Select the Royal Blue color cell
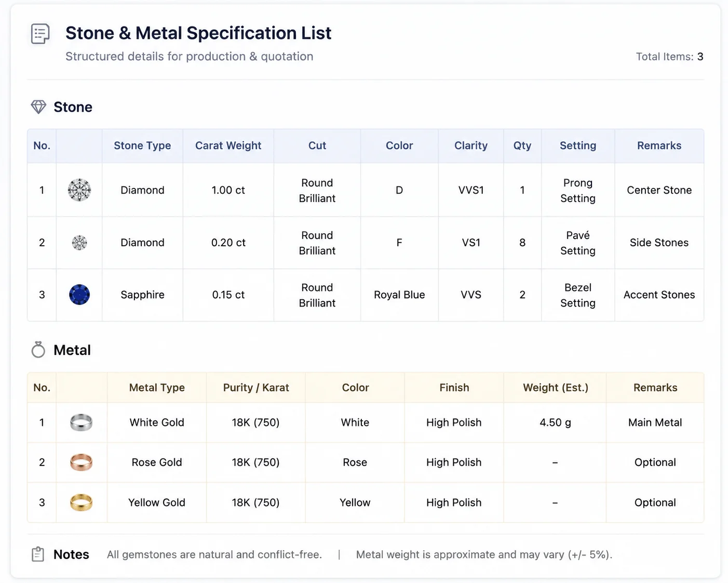728x583 pixels. tap(399, 295)
